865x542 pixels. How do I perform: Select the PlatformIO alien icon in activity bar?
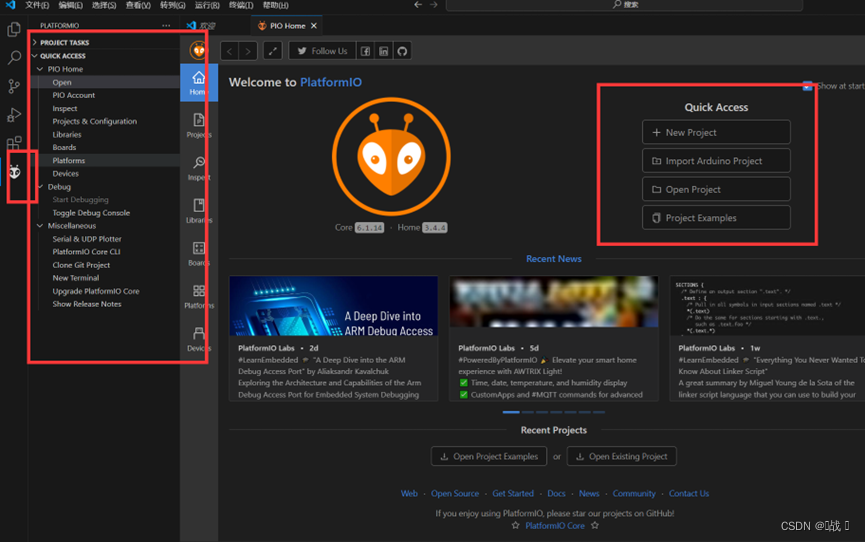tap(14, 172)
